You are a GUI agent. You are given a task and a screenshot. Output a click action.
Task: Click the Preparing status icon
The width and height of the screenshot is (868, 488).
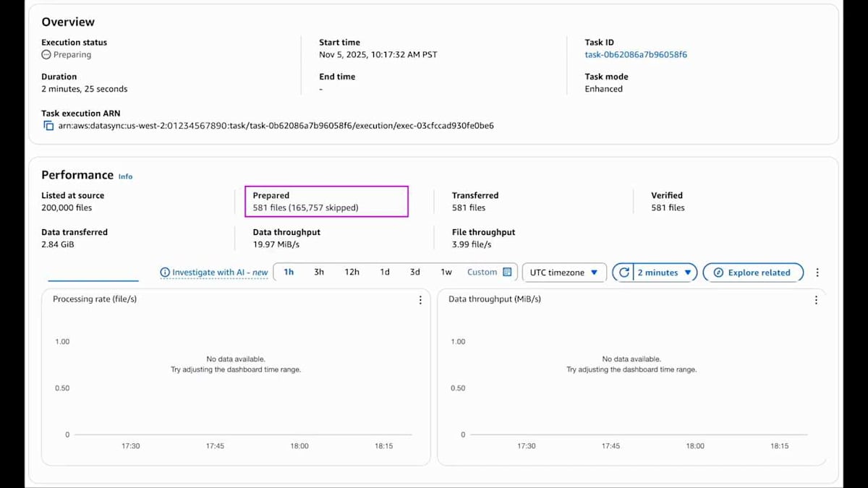coord(46,55)
